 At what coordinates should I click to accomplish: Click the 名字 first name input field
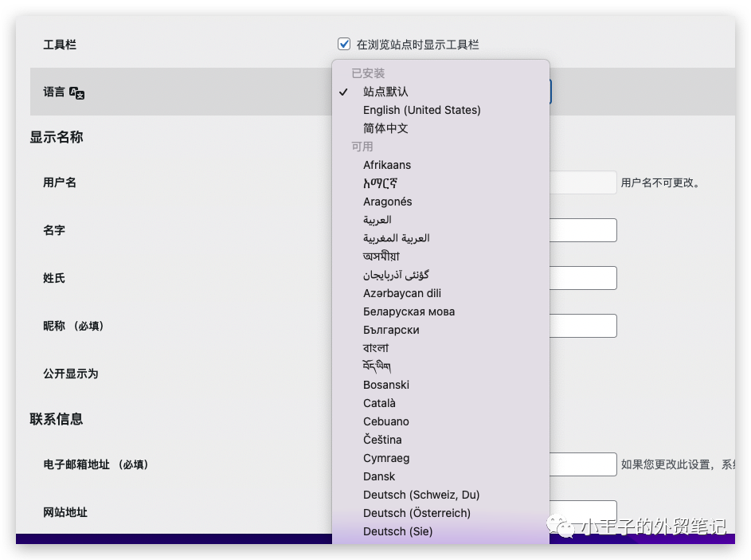[x=583, y=230]
